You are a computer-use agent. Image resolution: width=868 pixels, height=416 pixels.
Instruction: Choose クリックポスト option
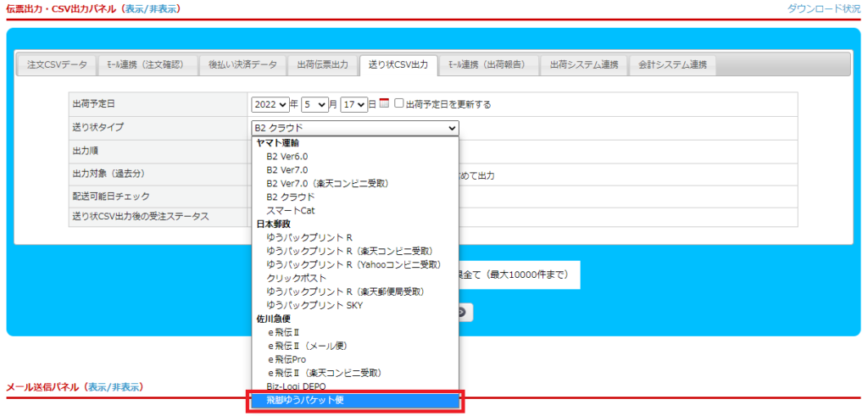pyautogui.click(x=355, y=278)
